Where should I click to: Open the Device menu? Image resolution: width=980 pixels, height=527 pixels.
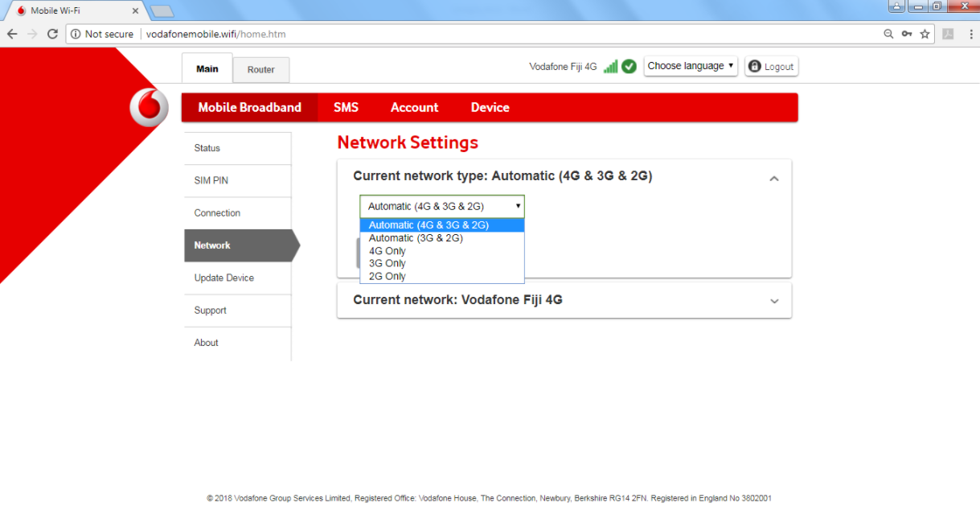[x=490, y=107]
